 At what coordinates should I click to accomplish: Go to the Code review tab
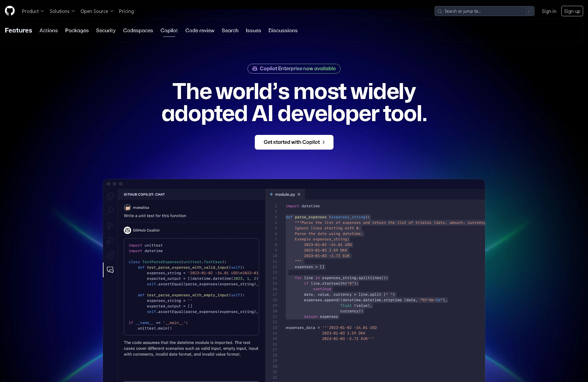(200, 30)
